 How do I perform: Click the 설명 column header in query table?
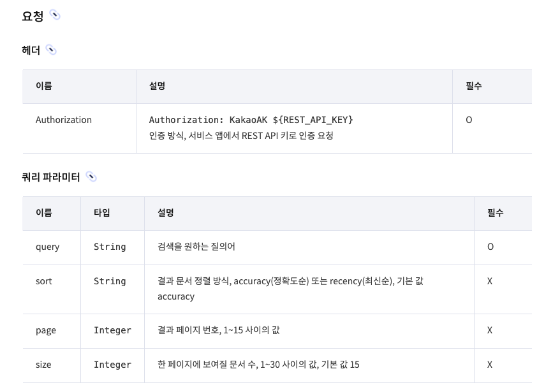click(166, 213)
